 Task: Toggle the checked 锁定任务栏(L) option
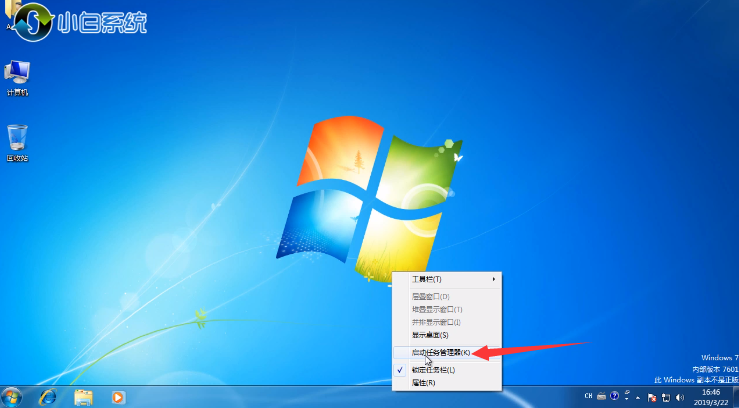[x=447, y=370]
